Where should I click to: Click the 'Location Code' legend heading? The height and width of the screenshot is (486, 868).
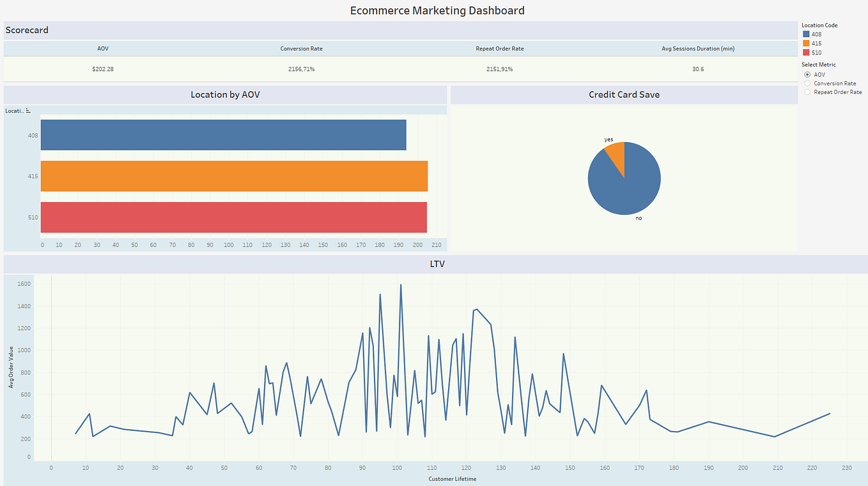click(x=819, y=25)
